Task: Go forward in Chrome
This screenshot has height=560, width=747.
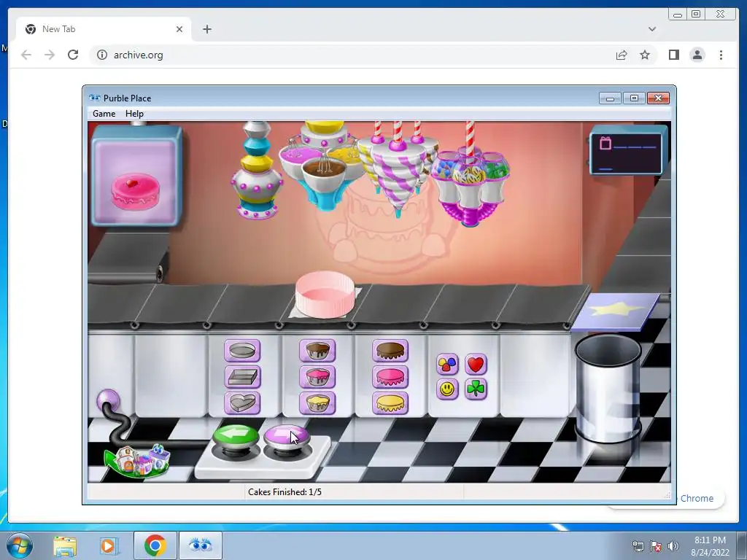Action: [x=50, y=55]
